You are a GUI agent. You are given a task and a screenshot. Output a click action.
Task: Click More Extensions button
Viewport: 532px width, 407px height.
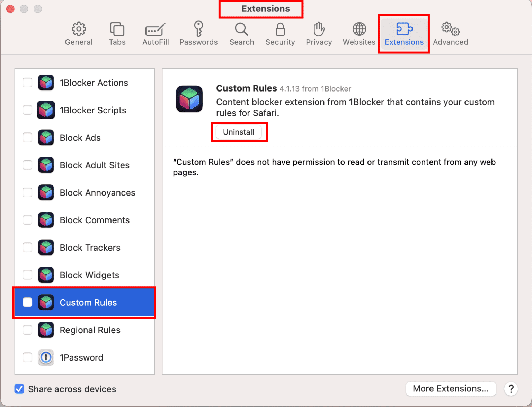pyautogui.click(x=450, y=389)
